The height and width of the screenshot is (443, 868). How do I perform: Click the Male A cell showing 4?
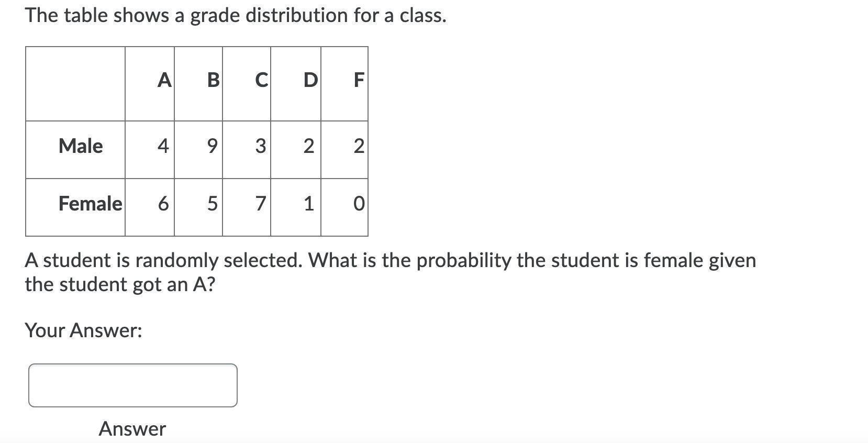150,150
